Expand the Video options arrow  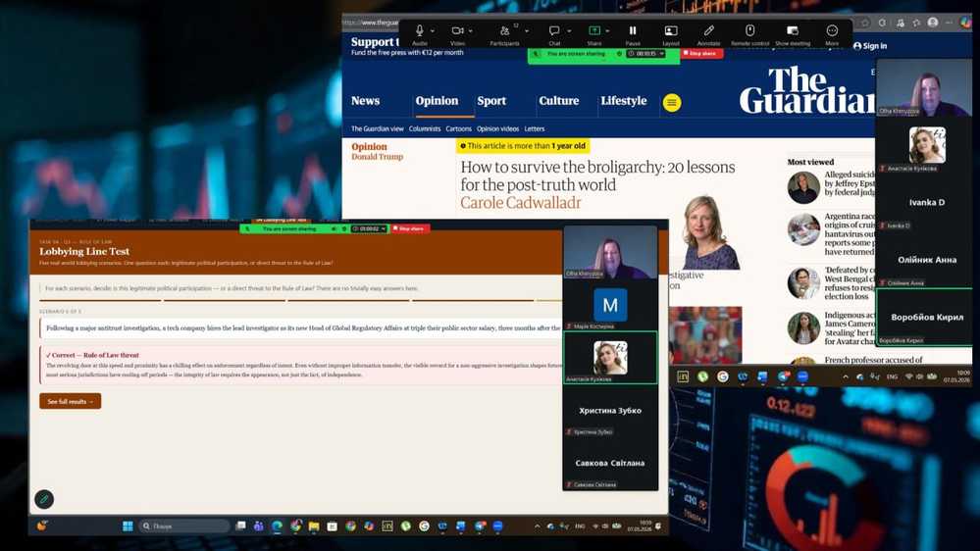pyautogui.click(x=470, y=30)
